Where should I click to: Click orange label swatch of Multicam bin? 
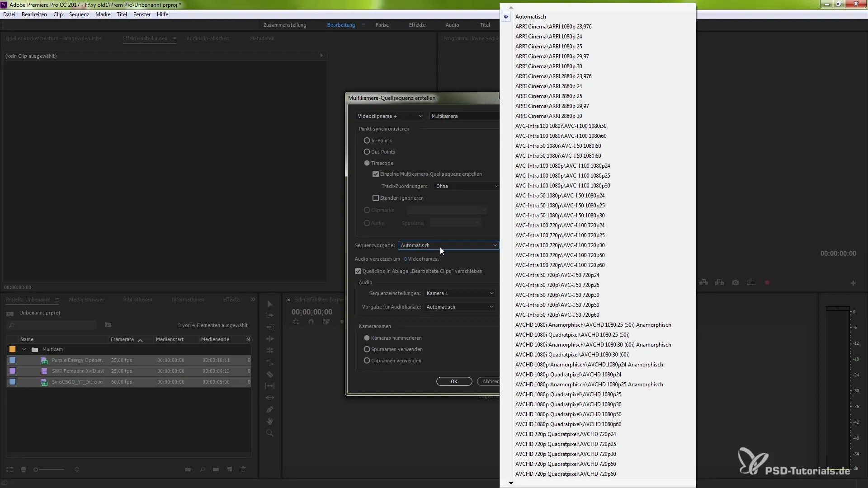[x=12, y=349]
